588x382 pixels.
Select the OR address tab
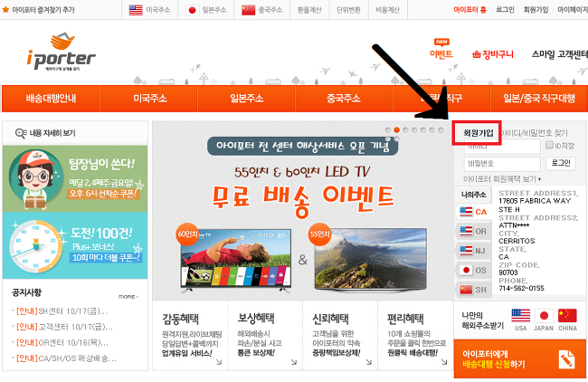(474, 231)
